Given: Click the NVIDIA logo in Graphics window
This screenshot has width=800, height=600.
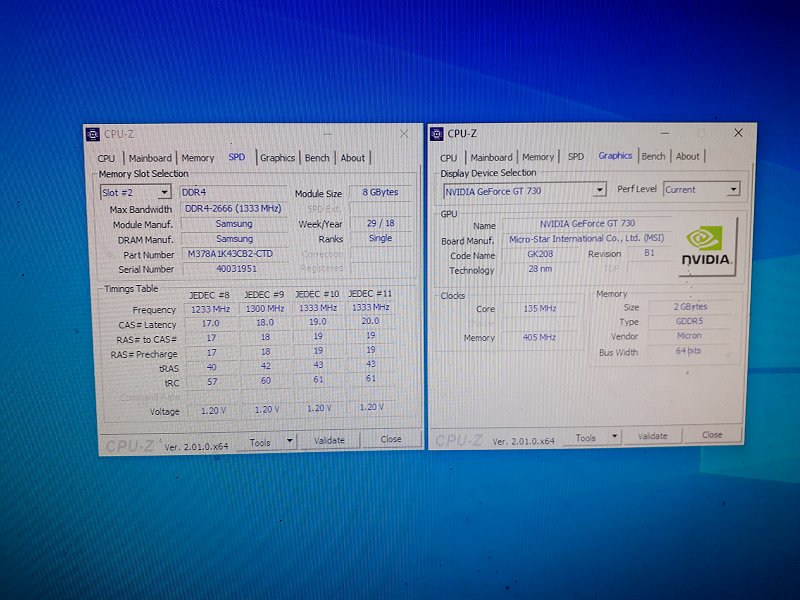Looking at the screenshot, I should (x=708, y=247).
